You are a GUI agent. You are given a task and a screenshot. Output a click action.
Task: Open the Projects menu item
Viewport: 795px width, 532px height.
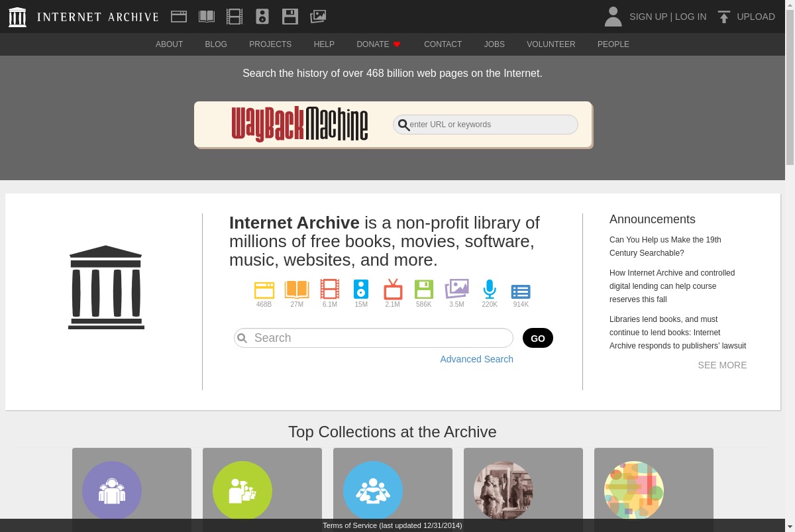[x=270, y=44]
